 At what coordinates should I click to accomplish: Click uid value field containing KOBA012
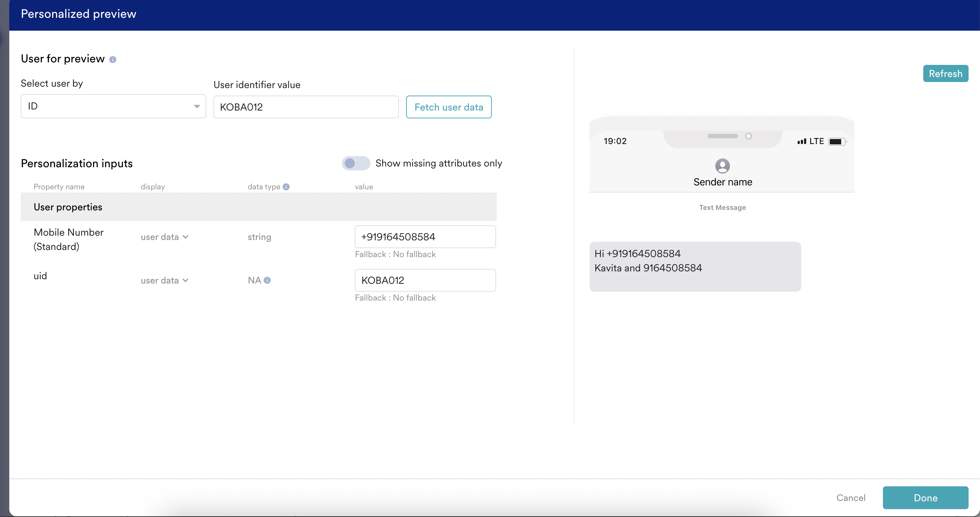pos(425,280)
